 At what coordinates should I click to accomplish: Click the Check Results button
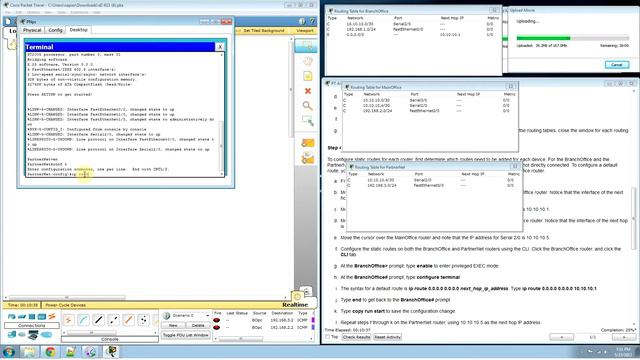click(356, 337)
